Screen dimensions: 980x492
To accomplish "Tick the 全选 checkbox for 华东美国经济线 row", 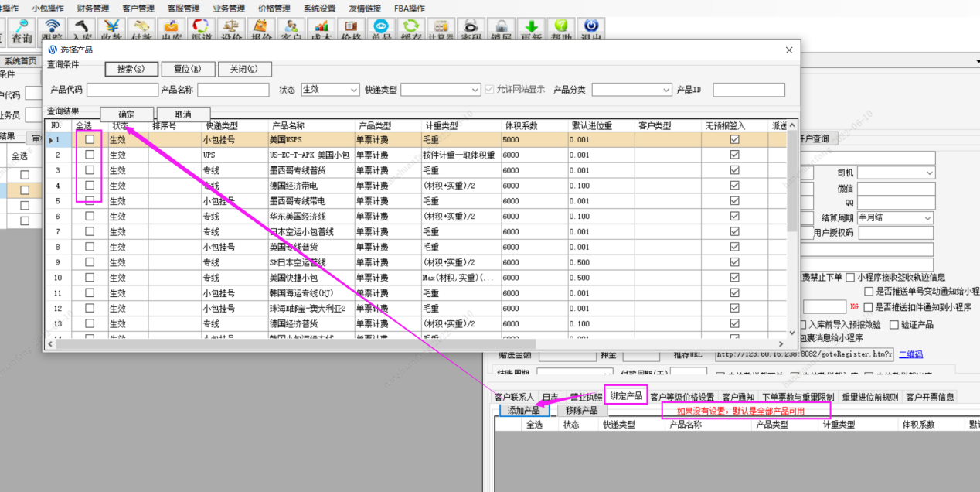I will 90,216.
